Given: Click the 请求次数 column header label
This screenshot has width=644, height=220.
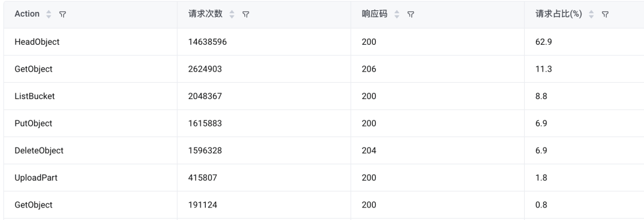Looking at the screenshot, I should 205,14.
